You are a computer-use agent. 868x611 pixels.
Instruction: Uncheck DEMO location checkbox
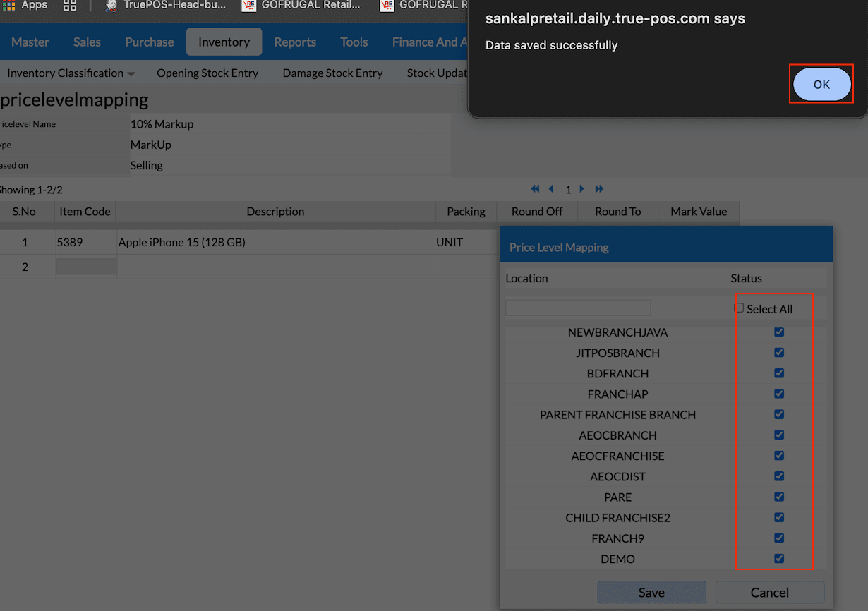point(779,558)
